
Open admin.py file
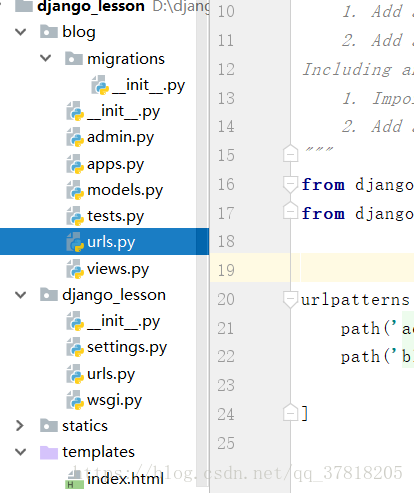[120, 137]
